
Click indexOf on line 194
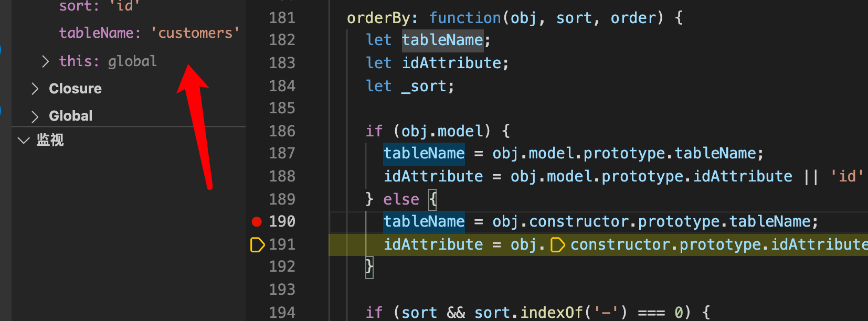(552, 313)
